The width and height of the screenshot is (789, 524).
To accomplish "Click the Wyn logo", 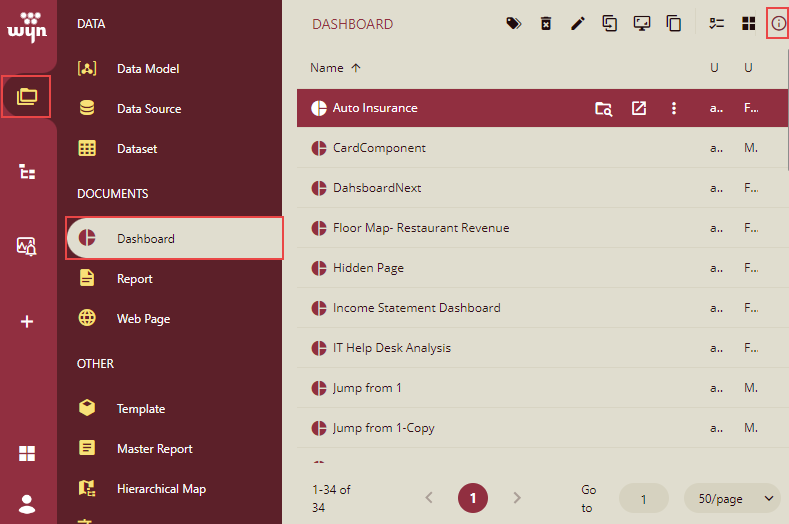I will pyautogui.click(x=27, y=27).
